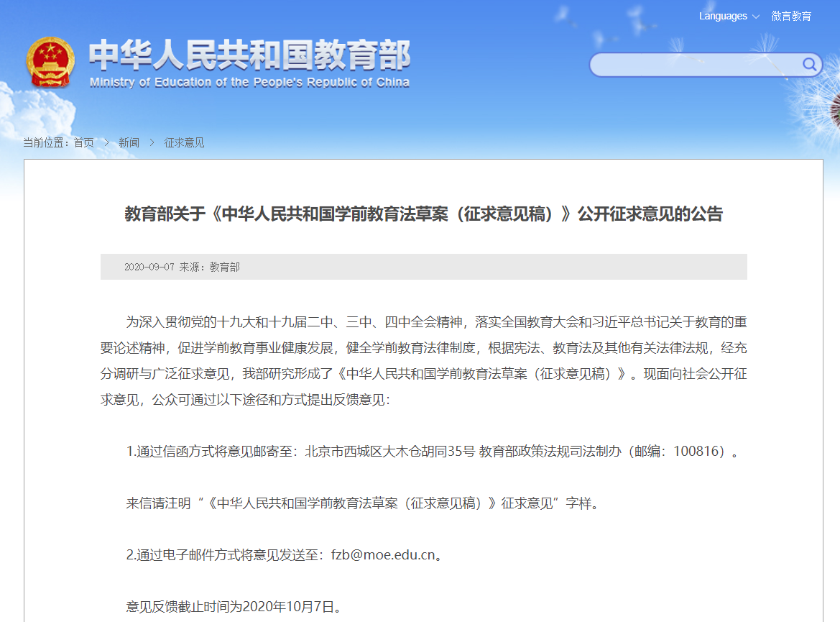Click the national emblem logo

pos(50,62)
